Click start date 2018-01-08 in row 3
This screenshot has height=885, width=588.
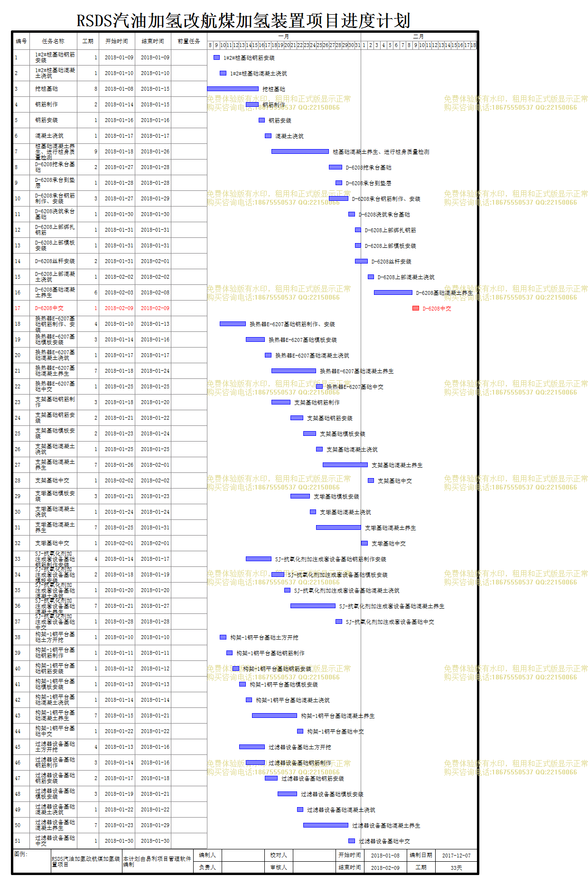pyautogui.click(x=119, y=89)
